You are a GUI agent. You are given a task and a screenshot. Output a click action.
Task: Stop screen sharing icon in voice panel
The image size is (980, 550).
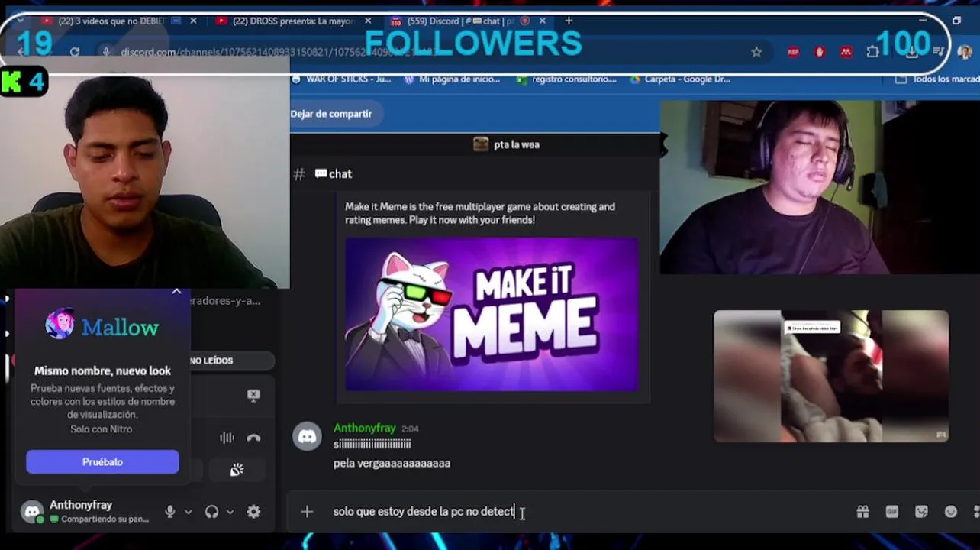coord(253,396)
